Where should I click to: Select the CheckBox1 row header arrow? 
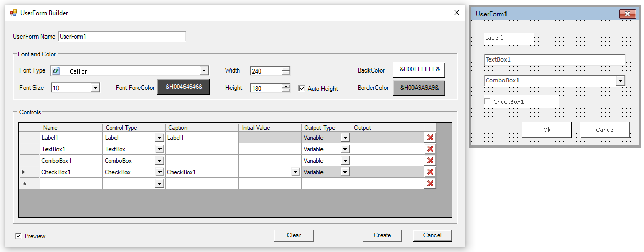click(x=29, y=172)
